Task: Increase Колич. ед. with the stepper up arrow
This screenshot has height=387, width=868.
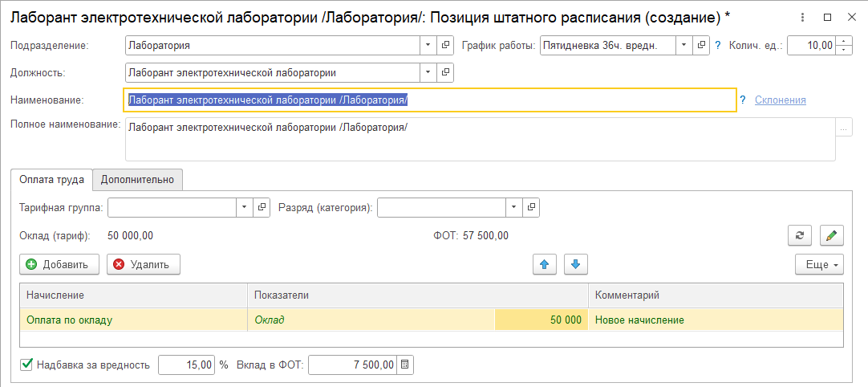Action: tap(844, 41)
